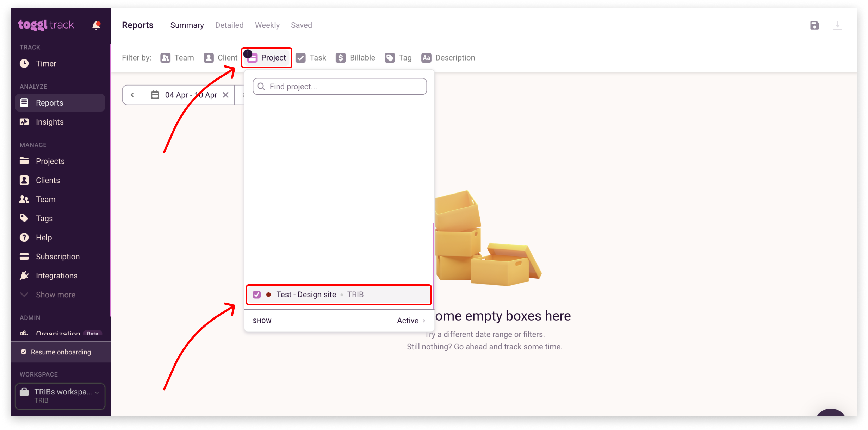
Task: Toggle the Task filter
Action: click(311, 58)
